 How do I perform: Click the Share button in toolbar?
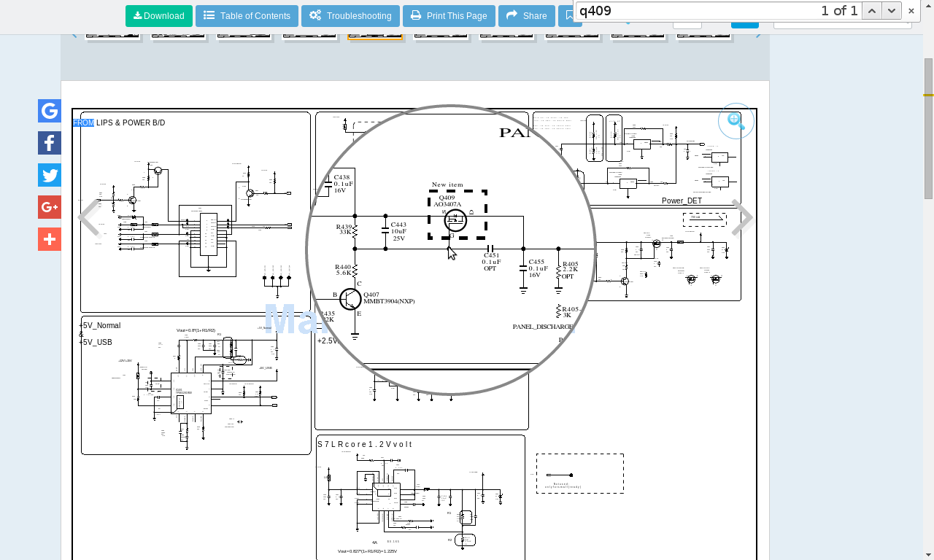click(527, 16)
